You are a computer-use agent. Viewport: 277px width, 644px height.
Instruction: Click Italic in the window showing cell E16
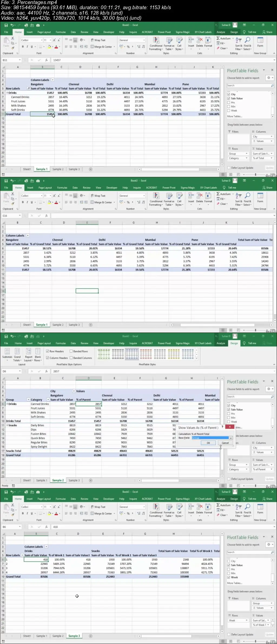[x=27, y=202]
